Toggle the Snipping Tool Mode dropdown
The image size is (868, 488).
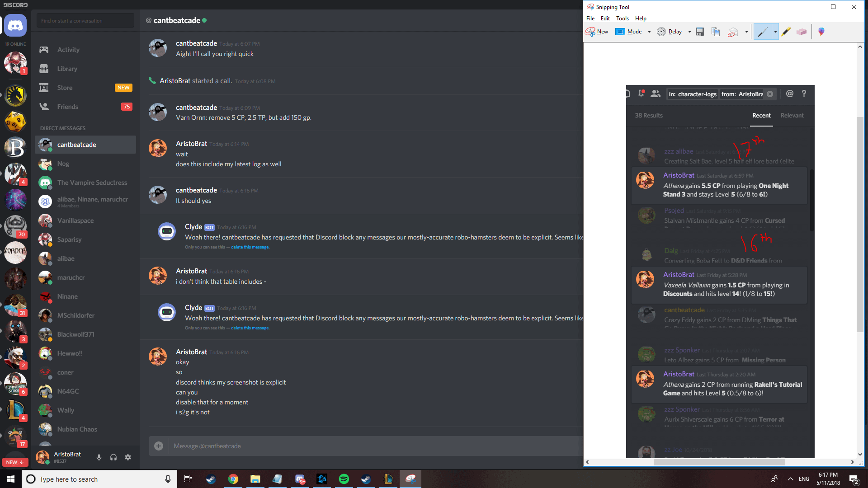pyautogui.click(x=651, y=32)
